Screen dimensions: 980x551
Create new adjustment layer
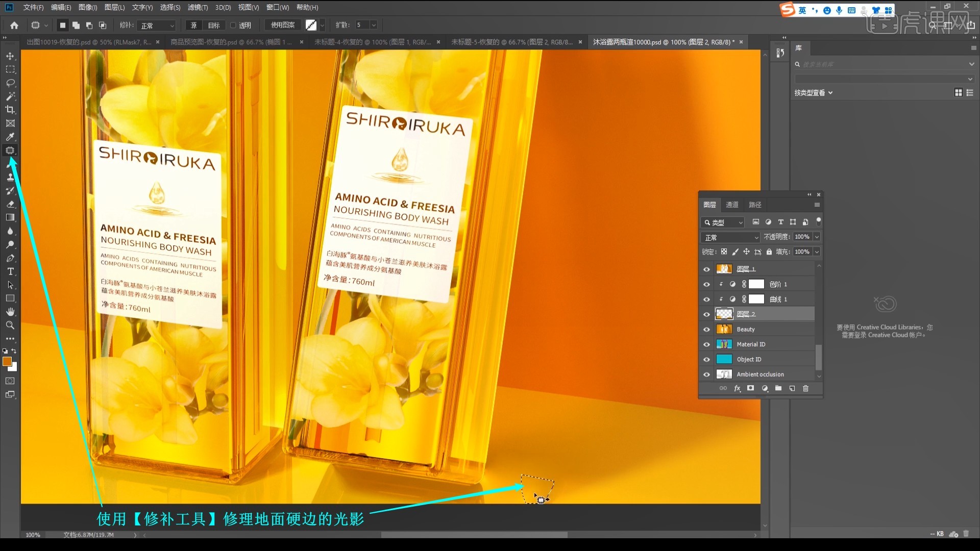(765, 388)
